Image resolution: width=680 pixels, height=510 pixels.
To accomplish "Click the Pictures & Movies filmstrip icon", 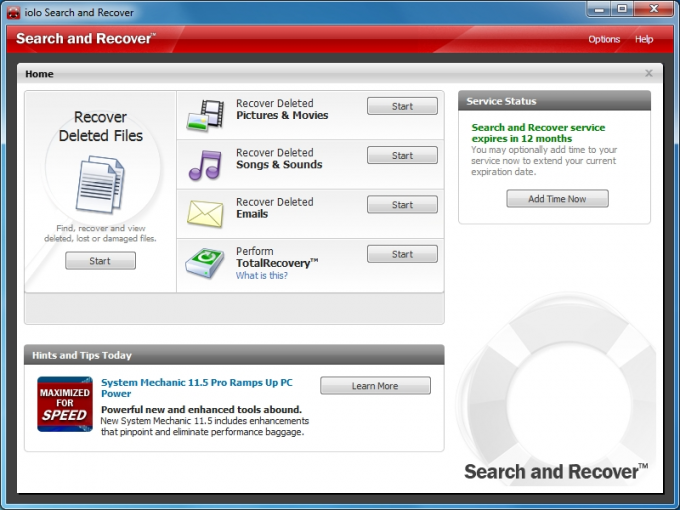I will click(x=206, y=115).
